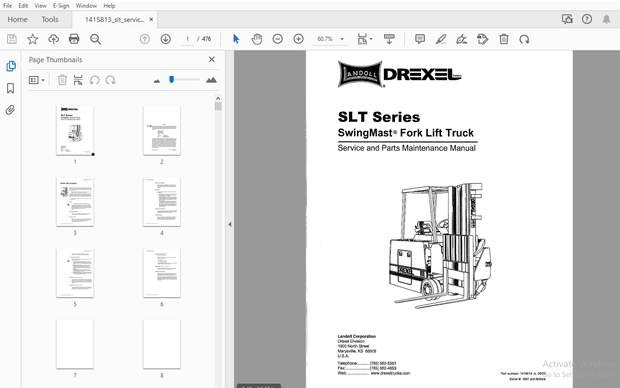620x388 pixels.
Task: Click 'Service and Parts Maintenance Manual' text
Action: click(x=406, y=148)
